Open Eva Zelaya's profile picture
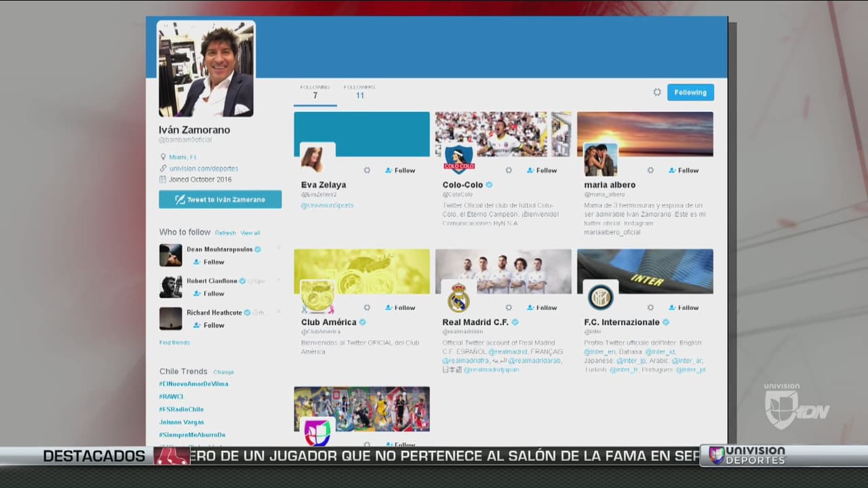Image resolution: width=868 pixels, height=488 pixels. pyautogui.click(x=317, y=159)
